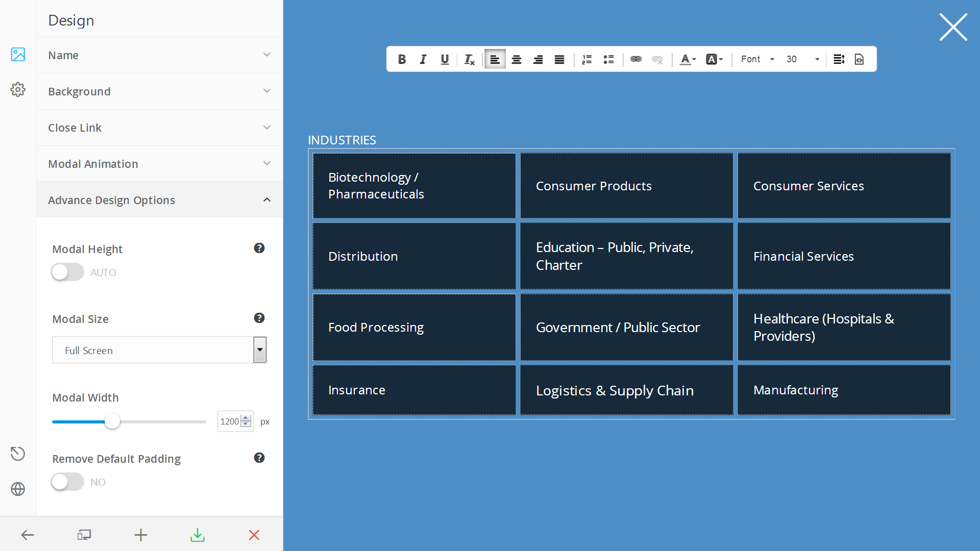Click the Modal Width pixel input field
The width and height of the screenshot is (980, 551).
click(x=231, y=421)
